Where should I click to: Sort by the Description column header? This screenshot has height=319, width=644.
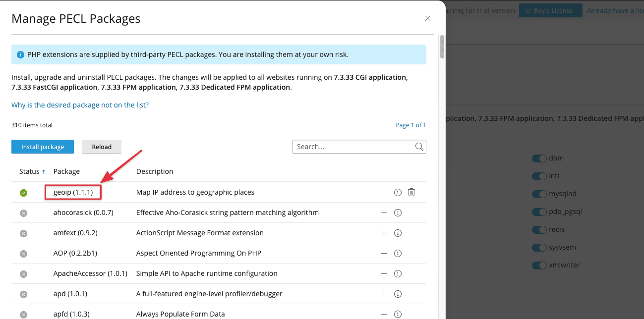[x=155, y=171]
